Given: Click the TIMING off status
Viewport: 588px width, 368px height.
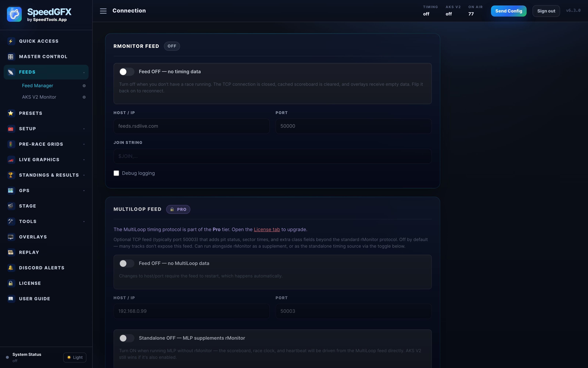Looking at the screenshot, I should [x=430, y=11].
